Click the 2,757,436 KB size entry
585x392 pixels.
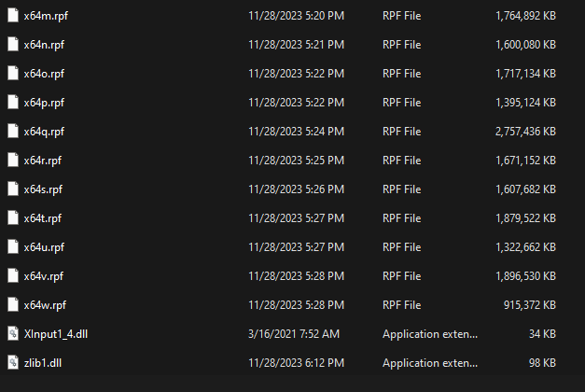[x=525, y=132]
